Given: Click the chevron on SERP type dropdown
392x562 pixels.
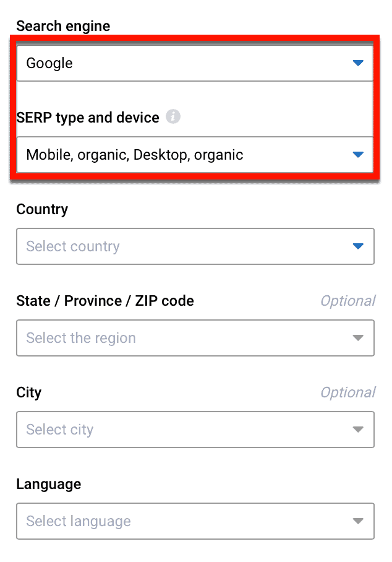Looking at the screenshot, I should coord(357,155).
